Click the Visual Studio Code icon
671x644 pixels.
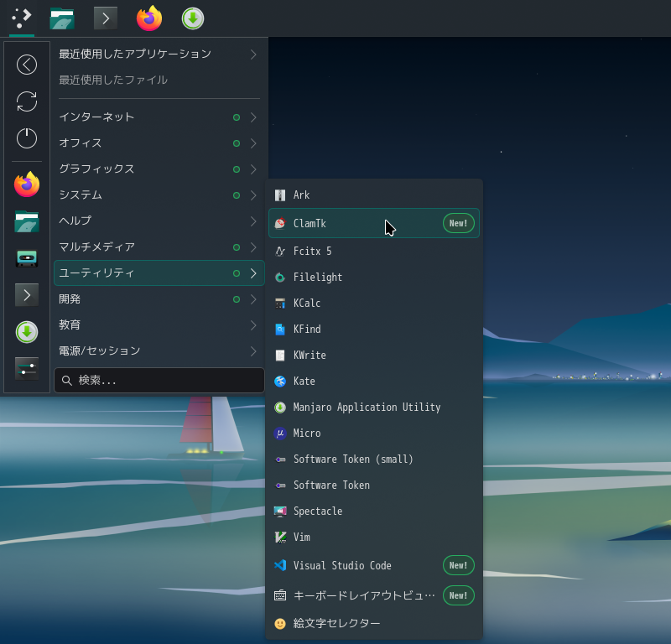(x=280, y=565)
